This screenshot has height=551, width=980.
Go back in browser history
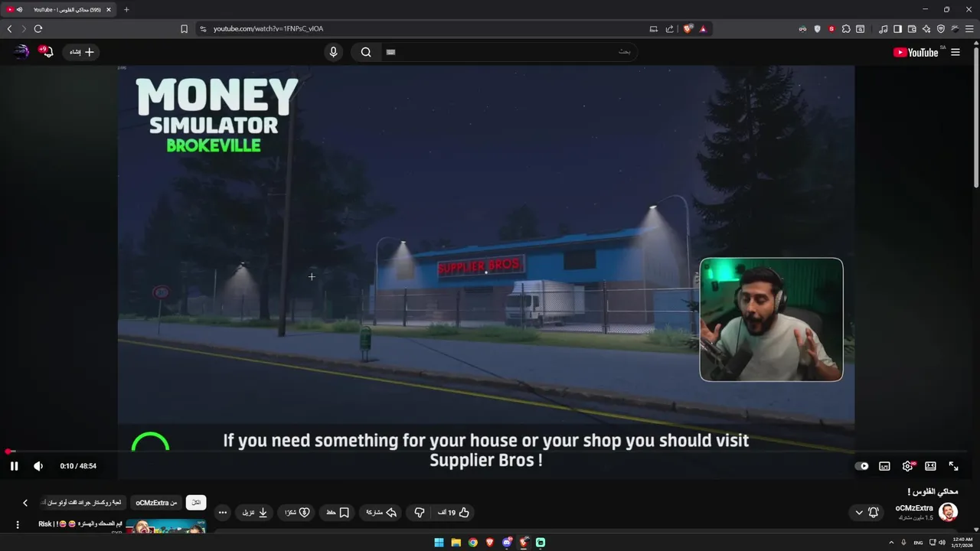click(x=9, y=29)
